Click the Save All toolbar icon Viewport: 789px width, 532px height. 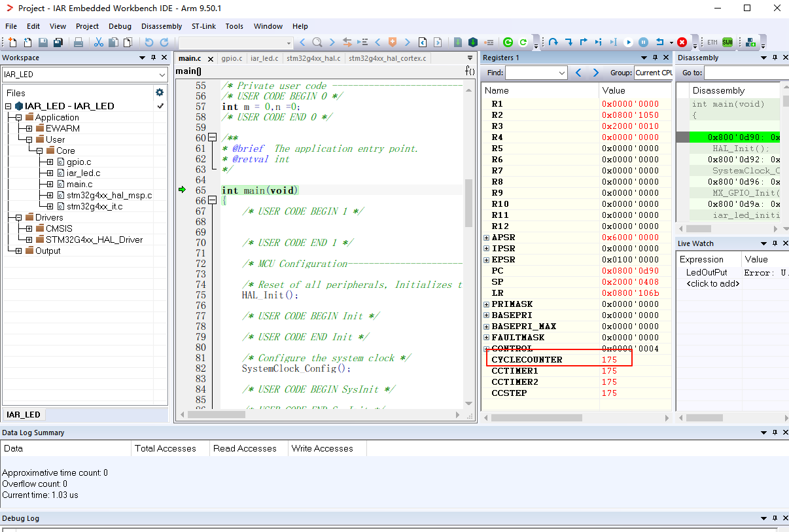click(58, 43)
